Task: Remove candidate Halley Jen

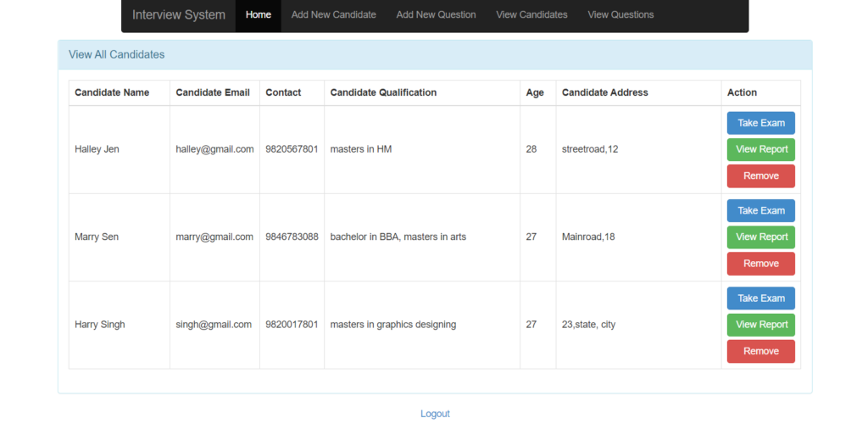Action: [761, 176]
